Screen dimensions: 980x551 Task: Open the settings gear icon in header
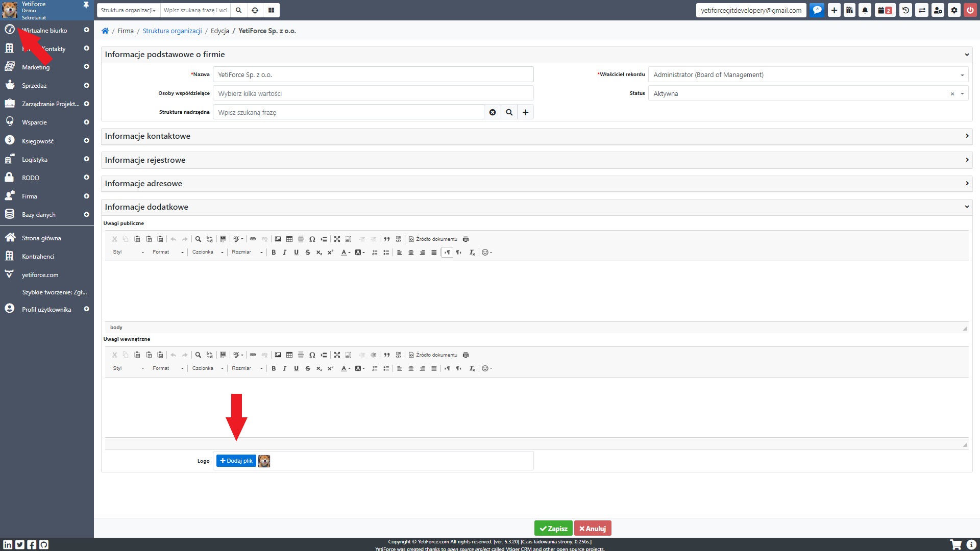click(954, 10)
